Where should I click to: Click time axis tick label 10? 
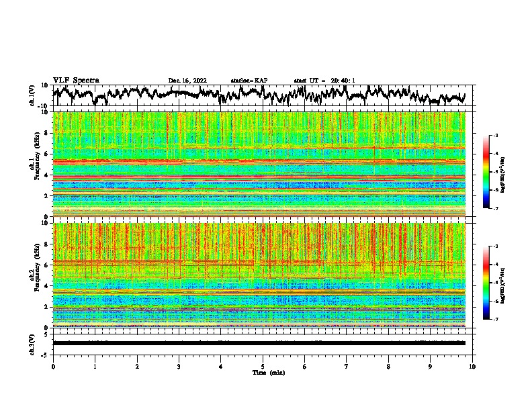[472, 367]
